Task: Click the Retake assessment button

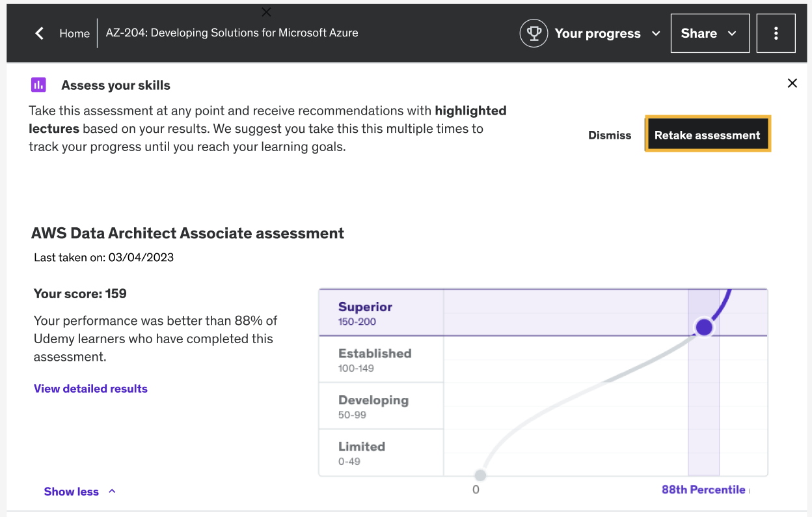Action: click(707, 135)
